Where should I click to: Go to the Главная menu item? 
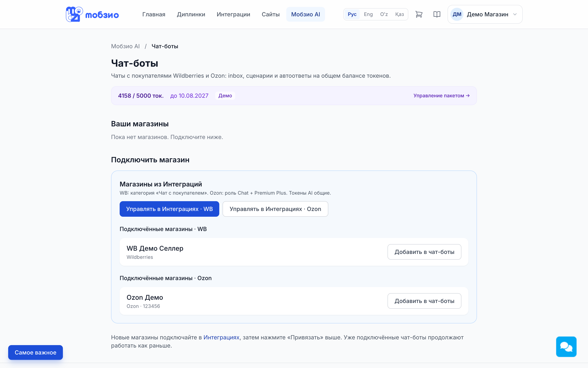(x=154, y=14)
